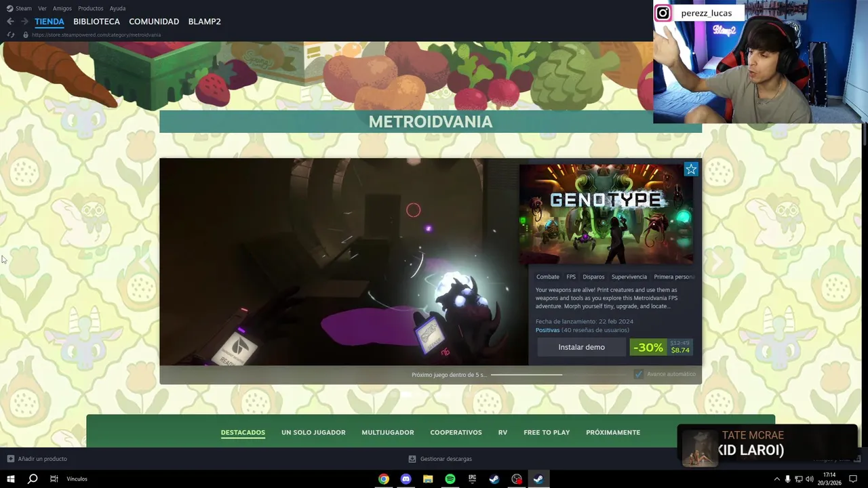Open the Steam logo menu
Image resolution: width=868 pixels, height=488 pixels.
(x=9, y=8)
